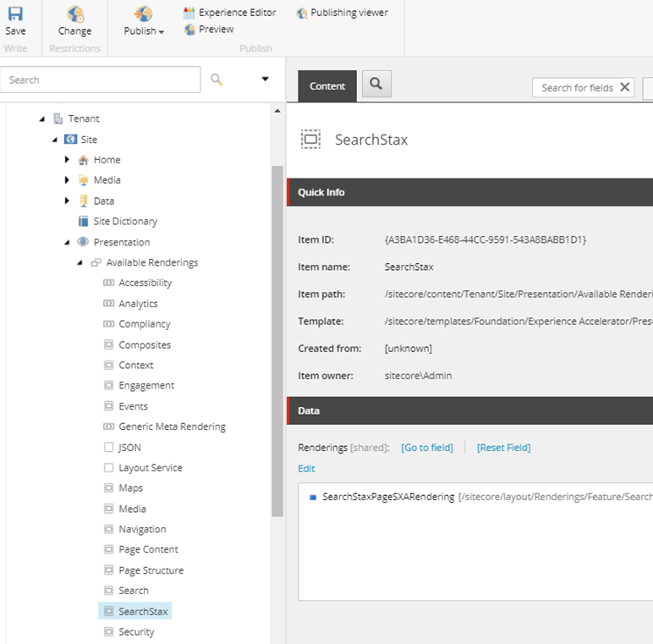Click the Item path value
The image size is (653, 644).
[x=519, y=294]
